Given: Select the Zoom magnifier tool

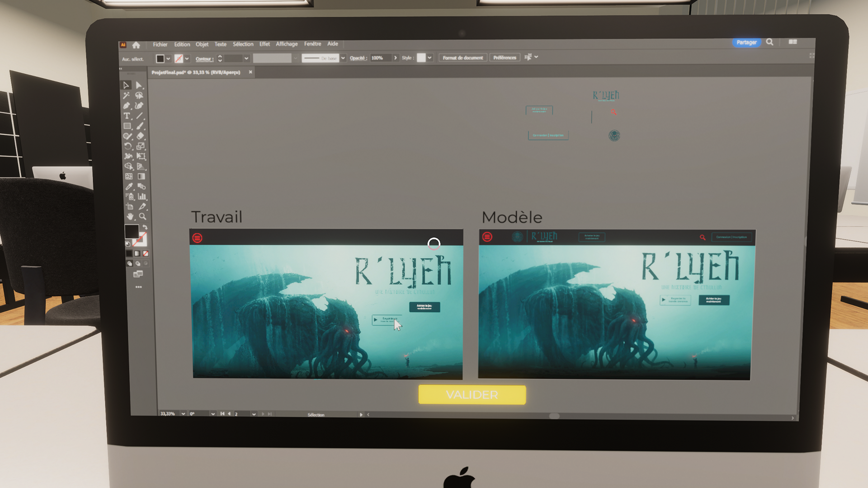Looking at the screenshot, I should [x=142, y=216].
